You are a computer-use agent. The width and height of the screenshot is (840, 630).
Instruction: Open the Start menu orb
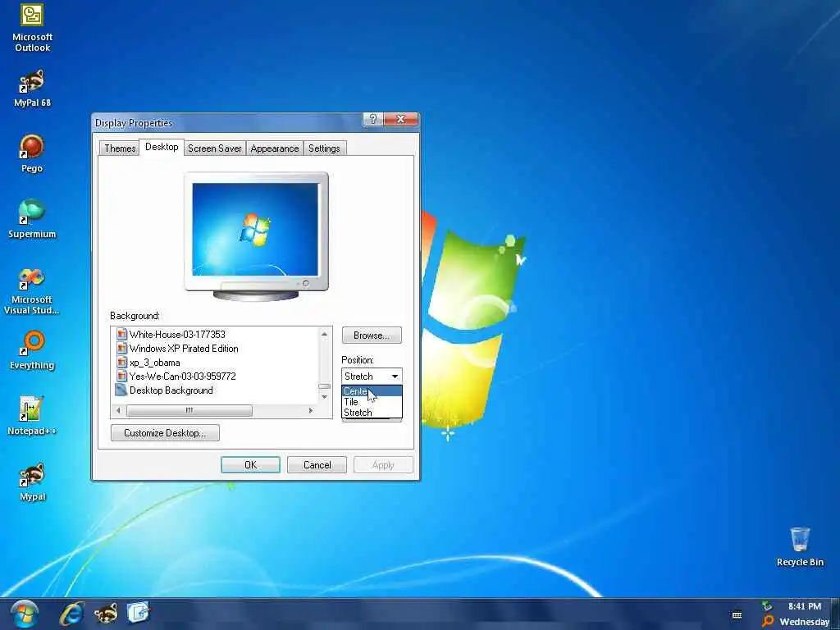[24, 614]
